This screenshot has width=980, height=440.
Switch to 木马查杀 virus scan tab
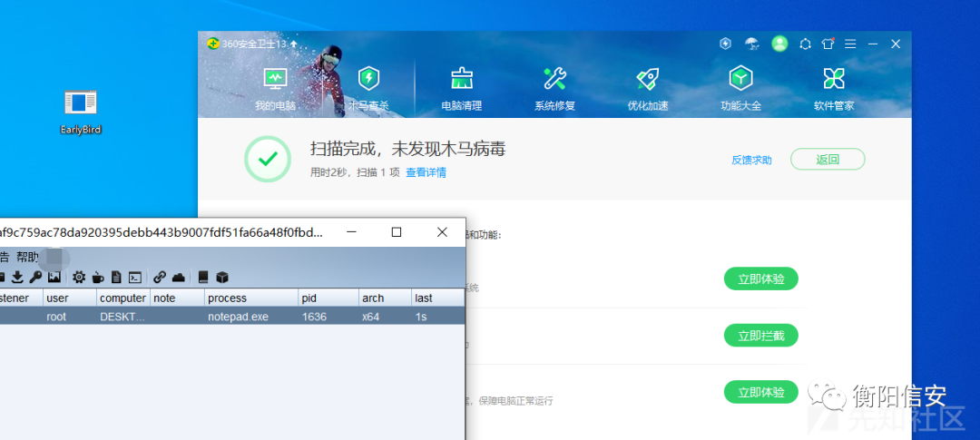pyautogui.click(x=368, y=88)
